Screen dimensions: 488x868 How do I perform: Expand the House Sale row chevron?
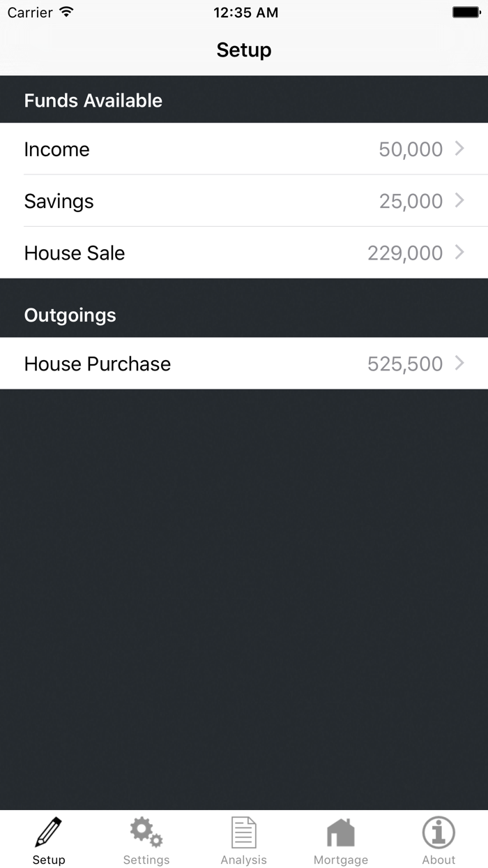point(461,253)
